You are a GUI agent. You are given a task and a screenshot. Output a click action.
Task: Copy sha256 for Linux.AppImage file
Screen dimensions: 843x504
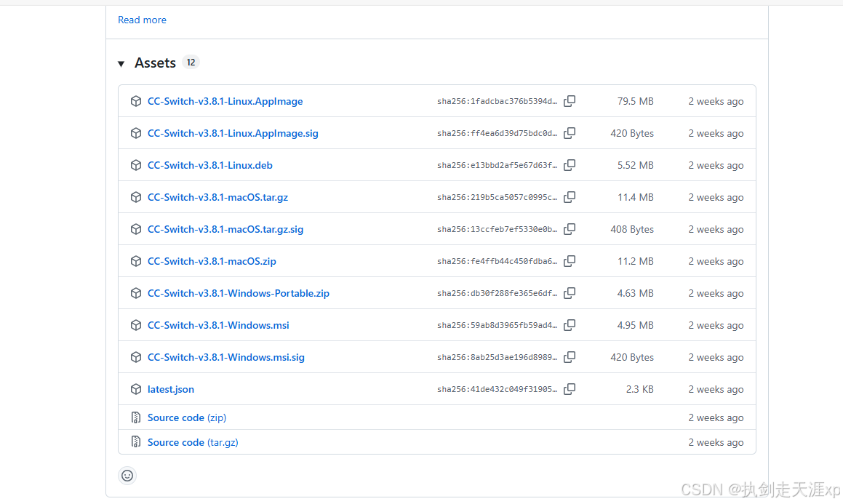point(570,101)
